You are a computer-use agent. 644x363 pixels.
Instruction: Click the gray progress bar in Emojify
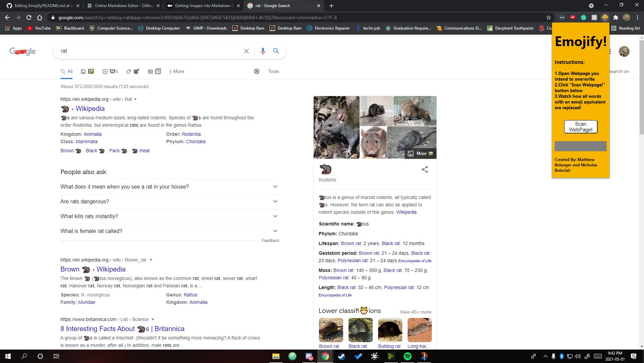[x=581, y=146]
